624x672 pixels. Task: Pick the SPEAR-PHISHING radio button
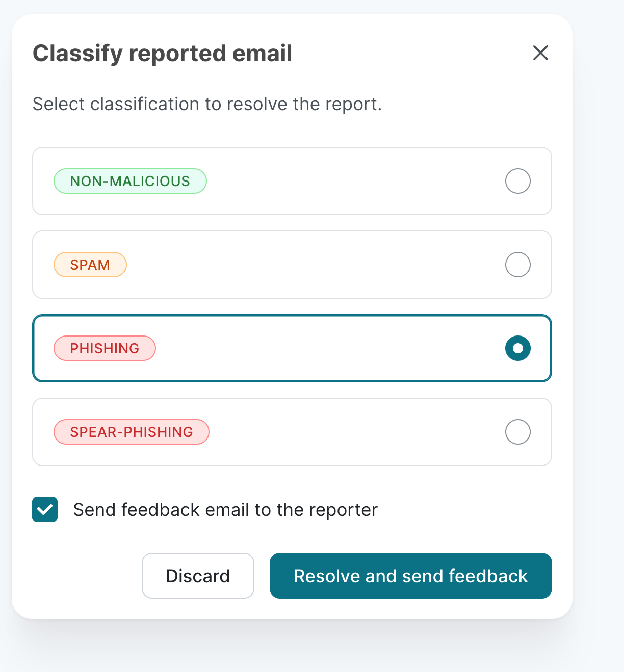(517, 432)
